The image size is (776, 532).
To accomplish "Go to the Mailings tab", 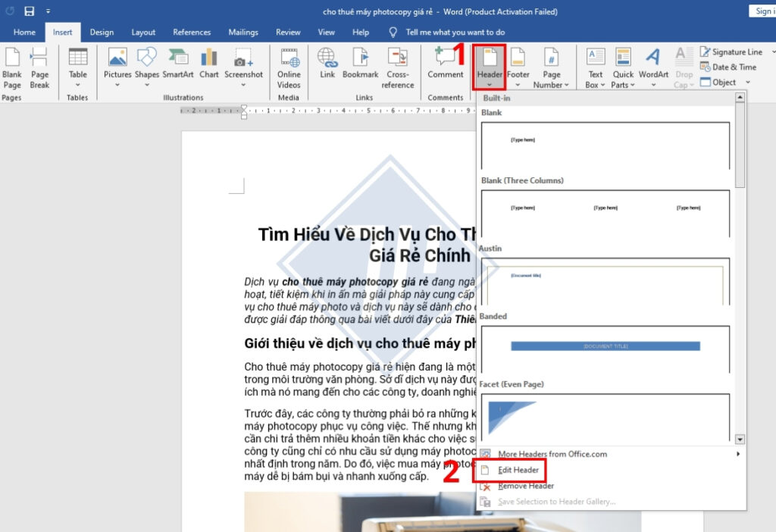I will (x=243, y=32).
